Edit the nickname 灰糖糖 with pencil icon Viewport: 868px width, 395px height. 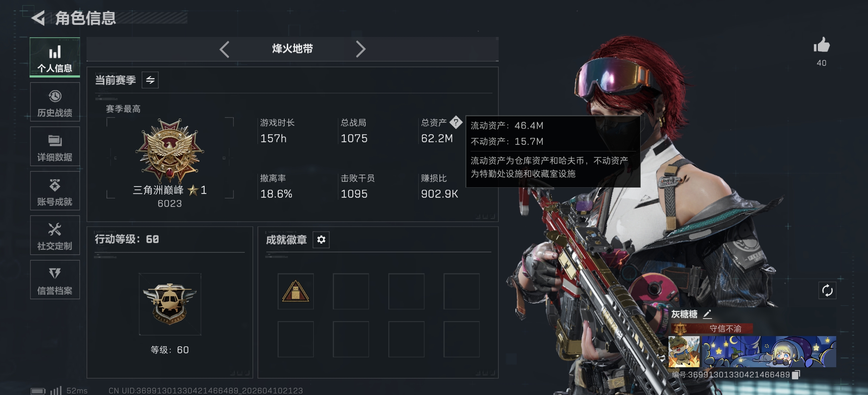(707, 314)
